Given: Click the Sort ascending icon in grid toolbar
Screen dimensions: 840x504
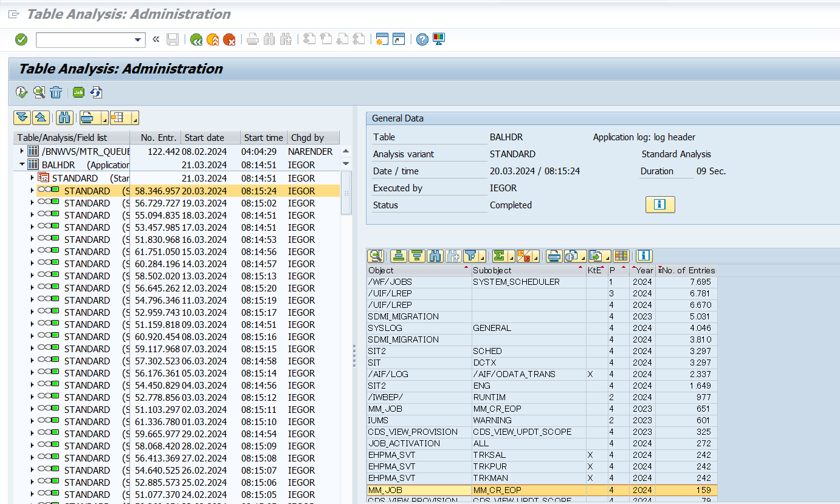Looking at the screenshot, I should pyautogui.click(x=399, y=256).
